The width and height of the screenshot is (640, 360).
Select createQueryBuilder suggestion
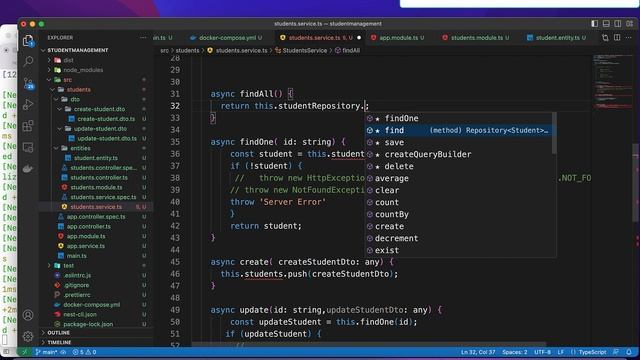point(458,154)
